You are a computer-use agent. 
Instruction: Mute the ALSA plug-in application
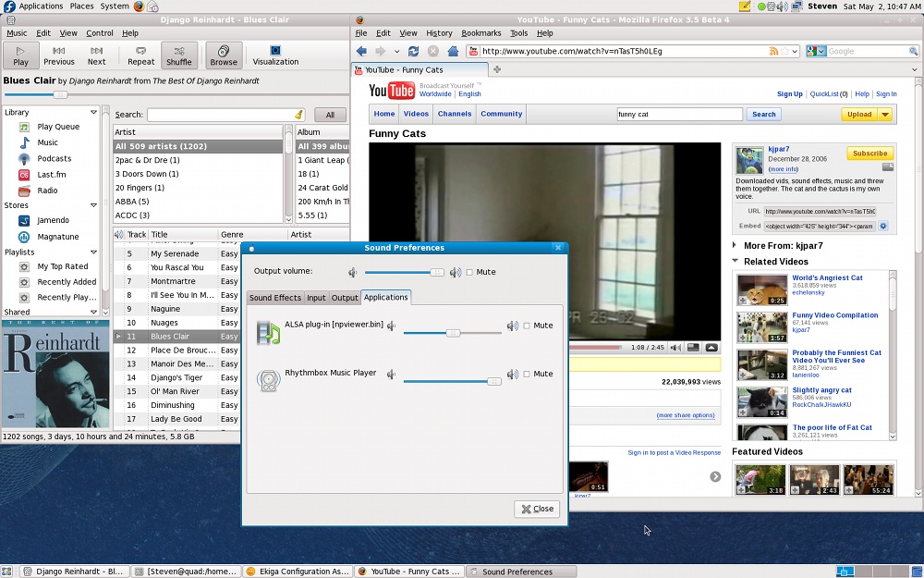pos(527,326)
